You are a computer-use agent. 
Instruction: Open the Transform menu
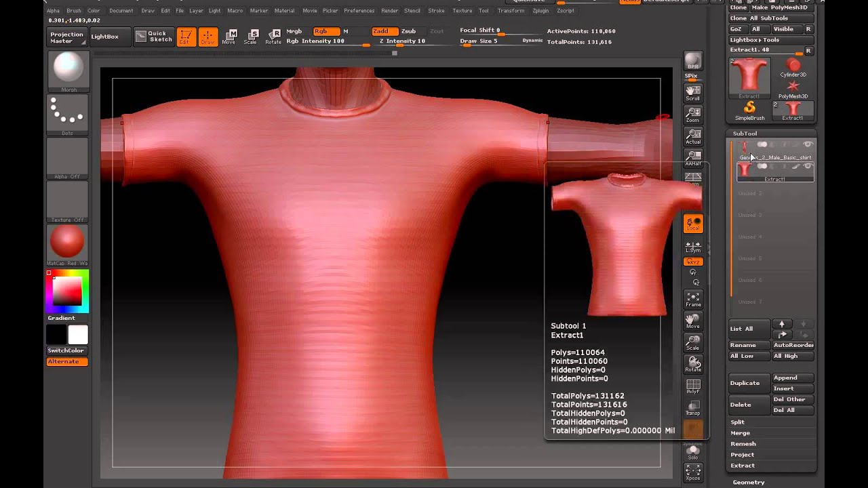(511, 11)
